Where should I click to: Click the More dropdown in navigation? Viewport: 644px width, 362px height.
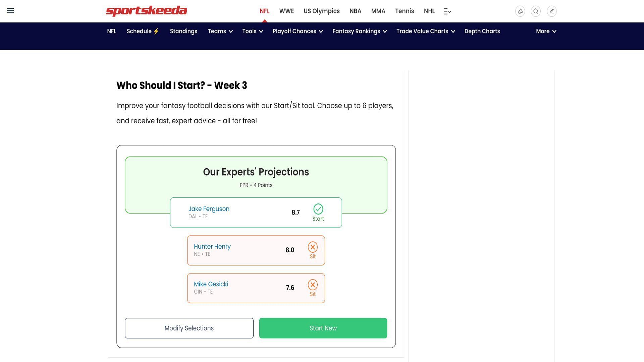546,31
